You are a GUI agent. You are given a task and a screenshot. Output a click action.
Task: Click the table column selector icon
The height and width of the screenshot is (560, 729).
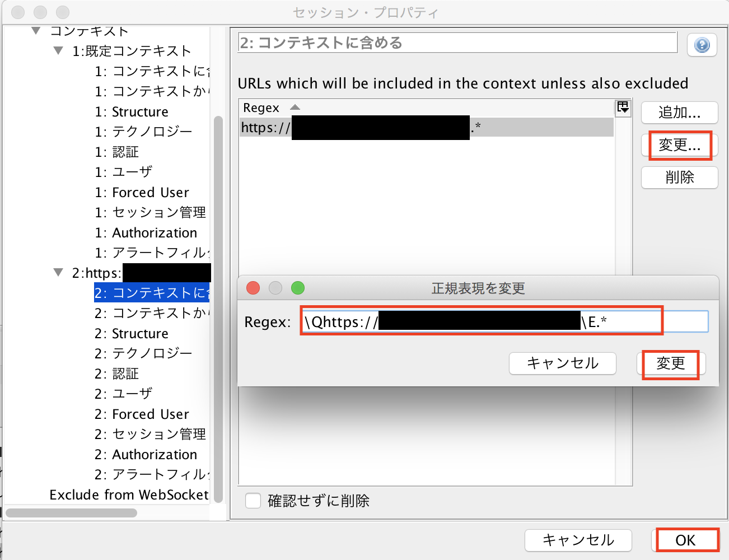[623, 108]
